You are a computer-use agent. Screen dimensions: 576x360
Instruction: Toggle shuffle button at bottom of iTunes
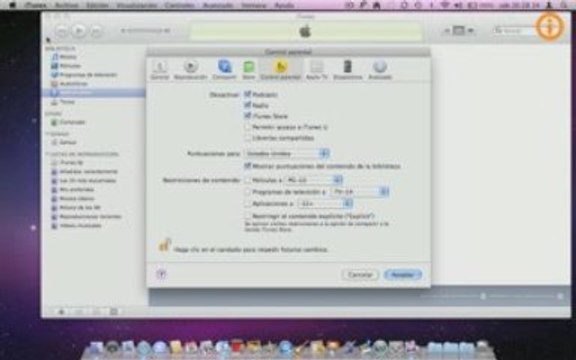tap(79, 312)
